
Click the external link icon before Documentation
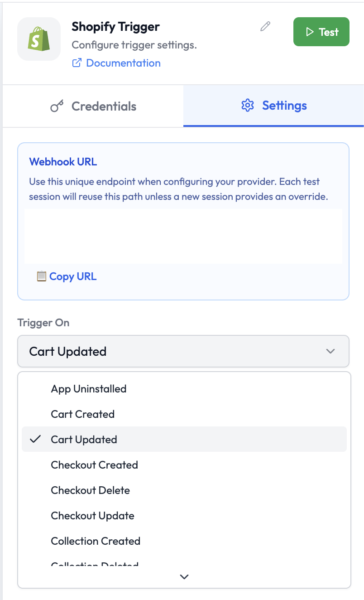78,63
